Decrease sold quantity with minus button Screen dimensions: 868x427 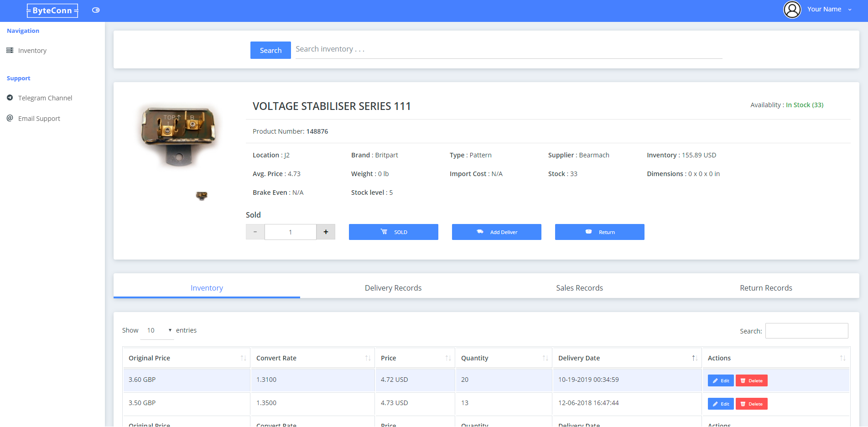point(255,232)
